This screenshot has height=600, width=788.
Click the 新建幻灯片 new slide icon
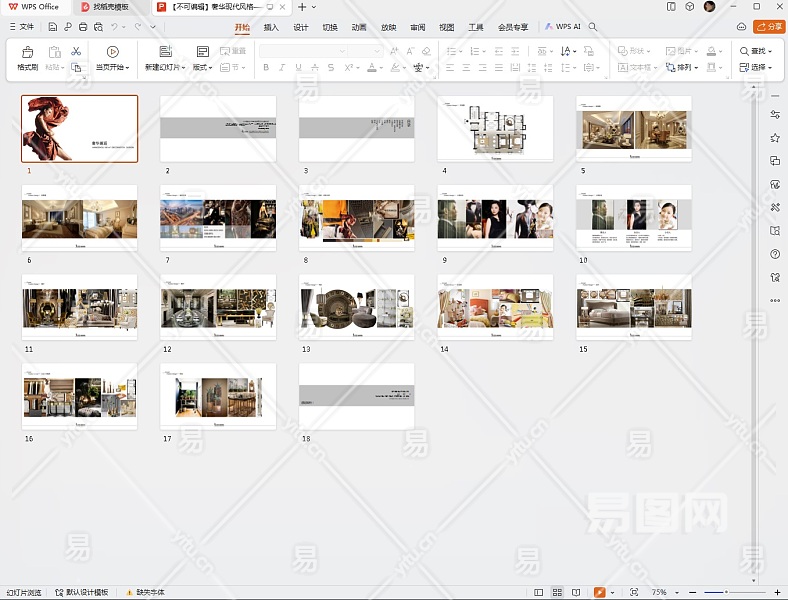165,52
